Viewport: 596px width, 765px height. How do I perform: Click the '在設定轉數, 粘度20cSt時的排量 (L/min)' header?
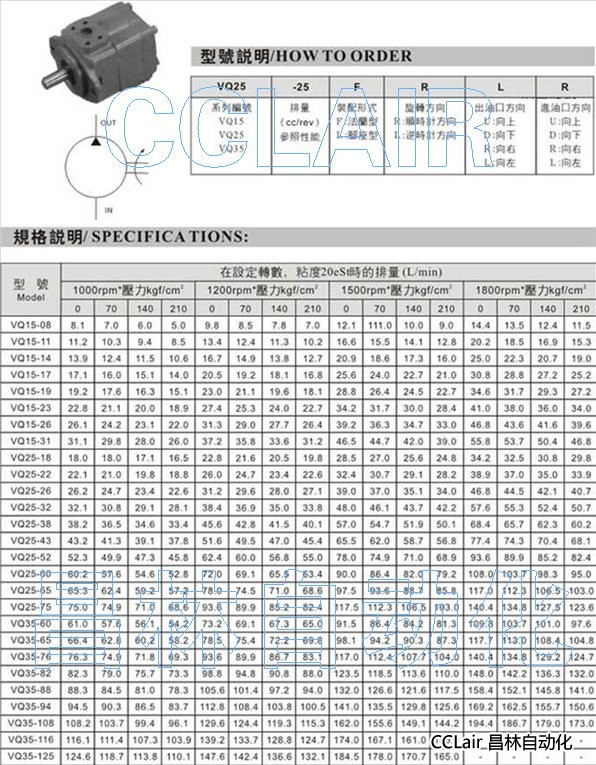331,272
